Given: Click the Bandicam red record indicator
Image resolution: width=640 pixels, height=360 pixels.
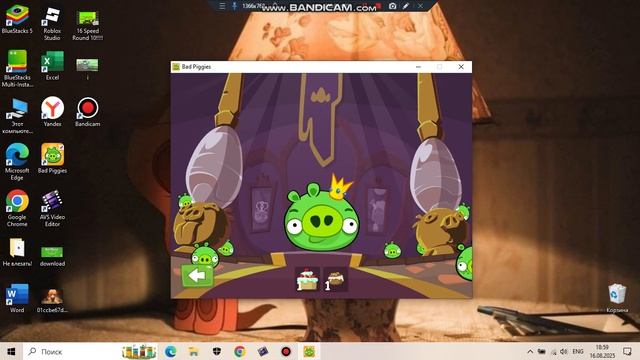Looking at the screenshot, I should click(x=379, y=5).
